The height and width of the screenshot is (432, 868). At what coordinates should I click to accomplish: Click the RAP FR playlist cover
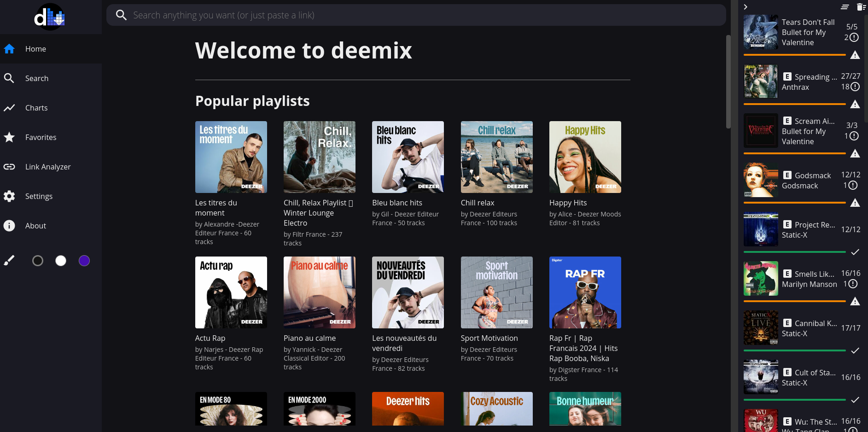coord(585,292)
